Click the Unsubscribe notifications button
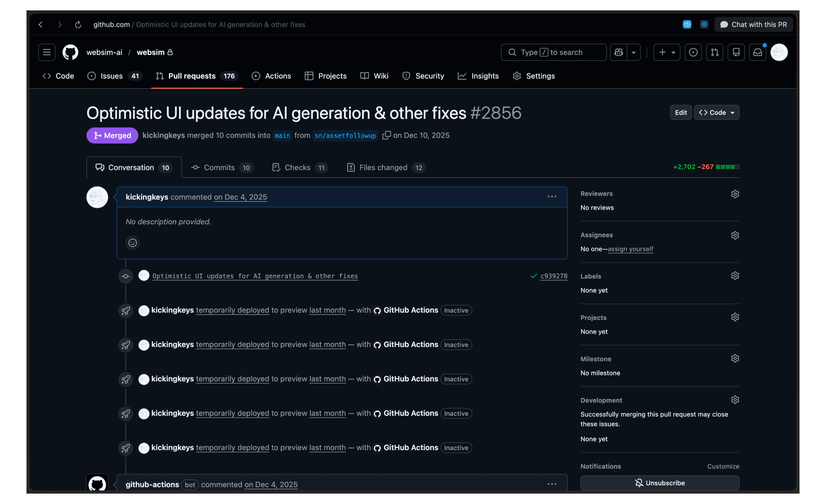This screenshot has width=826, height=504. pos(659,483)
